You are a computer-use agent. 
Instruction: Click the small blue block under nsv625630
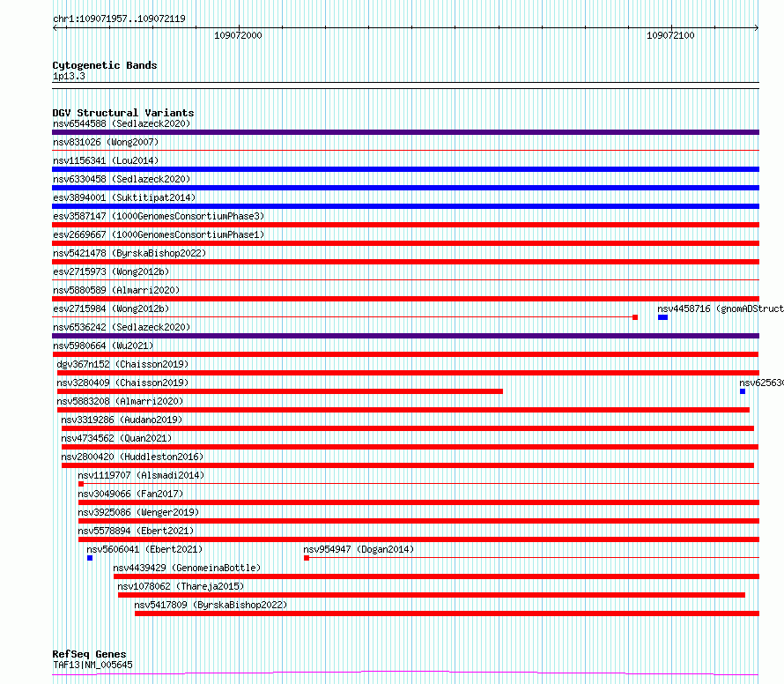(743, 391)
